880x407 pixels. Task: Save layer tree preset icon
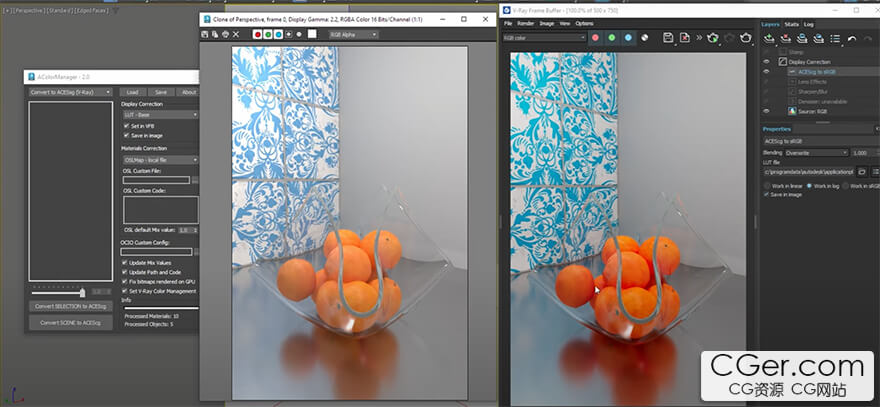tap(803, 38)
